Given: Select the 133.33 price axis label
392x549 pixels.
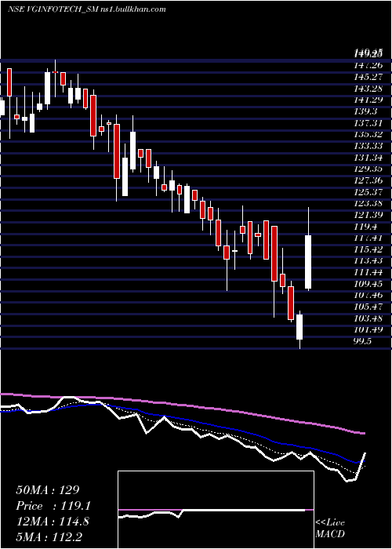Looking at the screenshot, I should point(368,146).
